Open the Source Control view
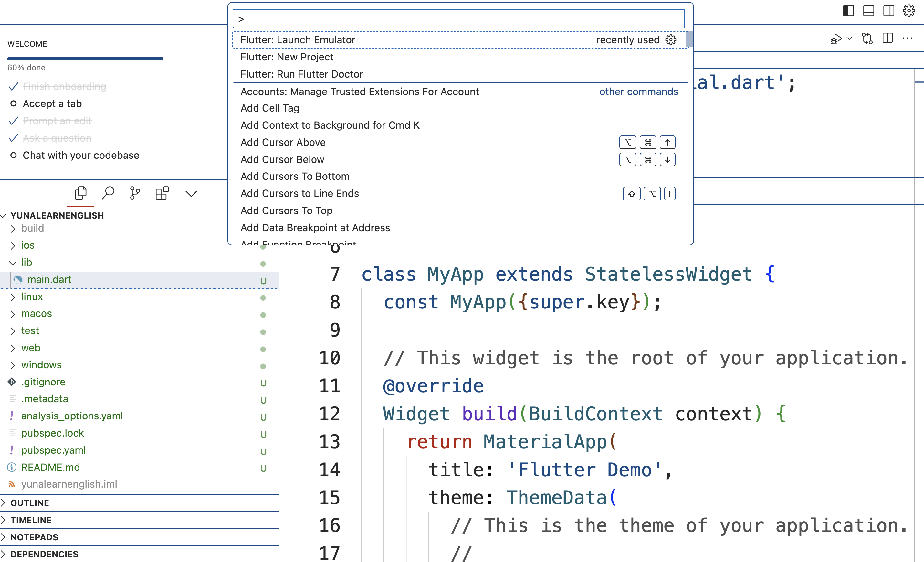The image size is (924, 562). (x=135, y=193)
